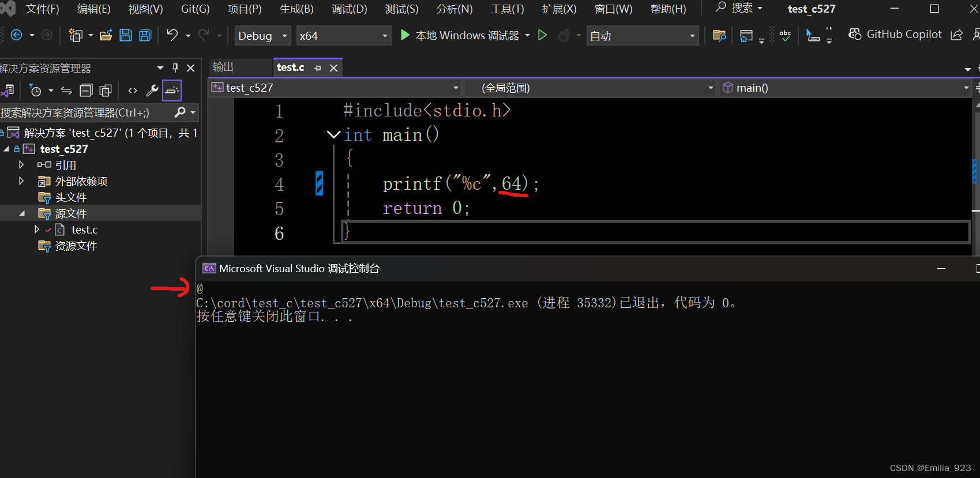The width and height of the screenshot is (980, 478).
Task: Expand the 外部依赖项 node
Action: pos(21,181)
